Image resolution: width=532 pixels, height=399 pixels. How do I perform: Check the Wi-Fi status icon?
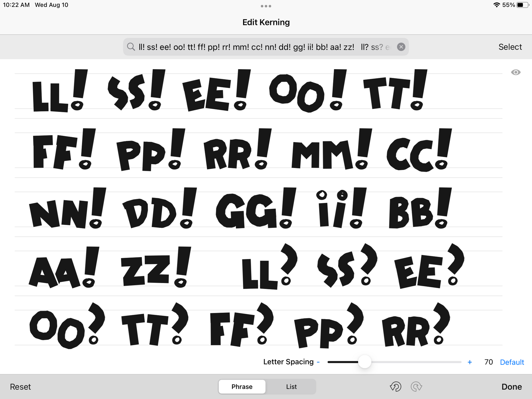[496, 5]
